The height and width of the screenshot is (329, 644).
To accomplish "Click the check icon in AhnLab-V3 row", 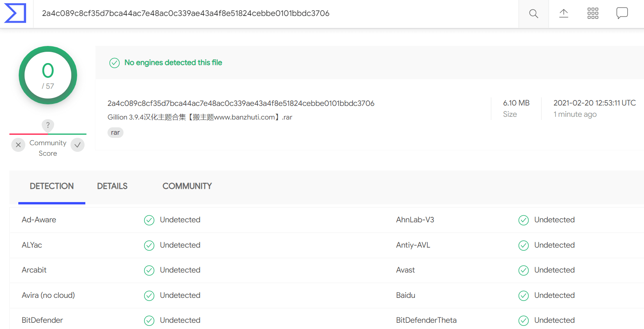I will point(524,220).
